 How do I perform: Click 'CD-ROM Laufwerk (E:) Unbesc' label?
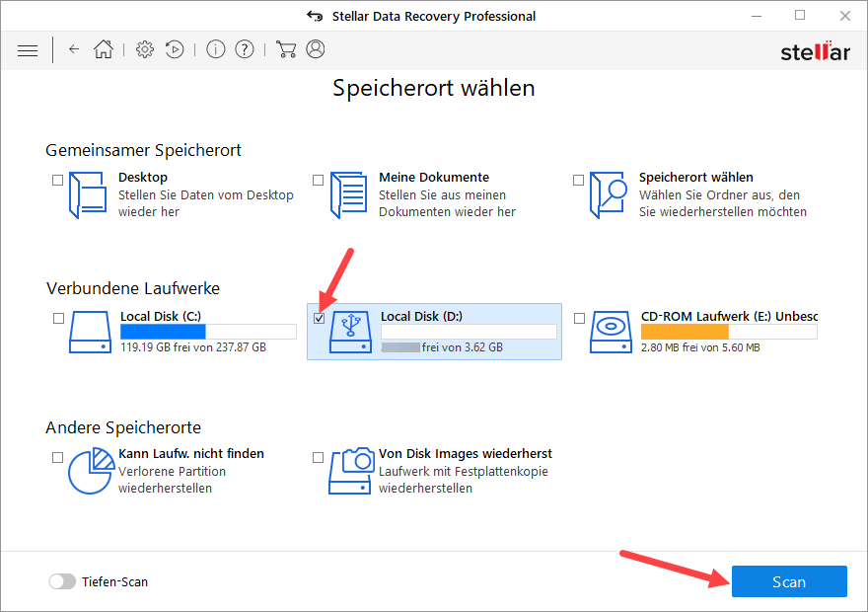click(x=729, y=316)
